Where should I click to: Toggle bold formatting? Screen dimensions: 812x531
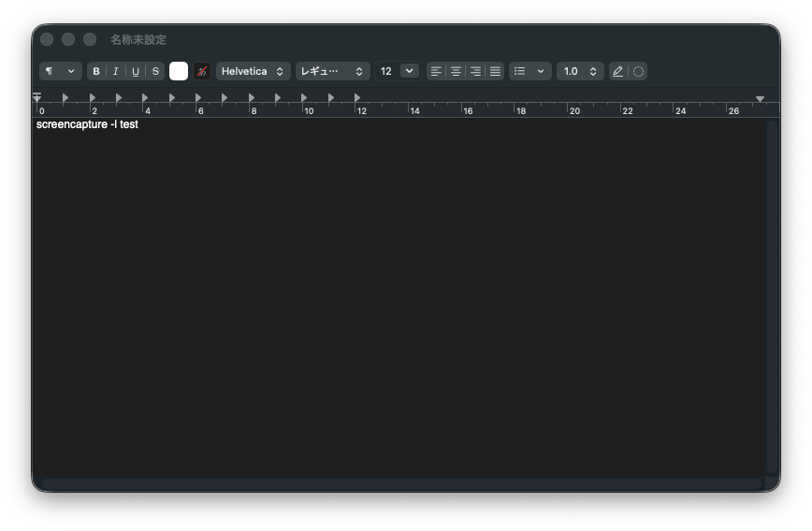click(x=96, y=71)
